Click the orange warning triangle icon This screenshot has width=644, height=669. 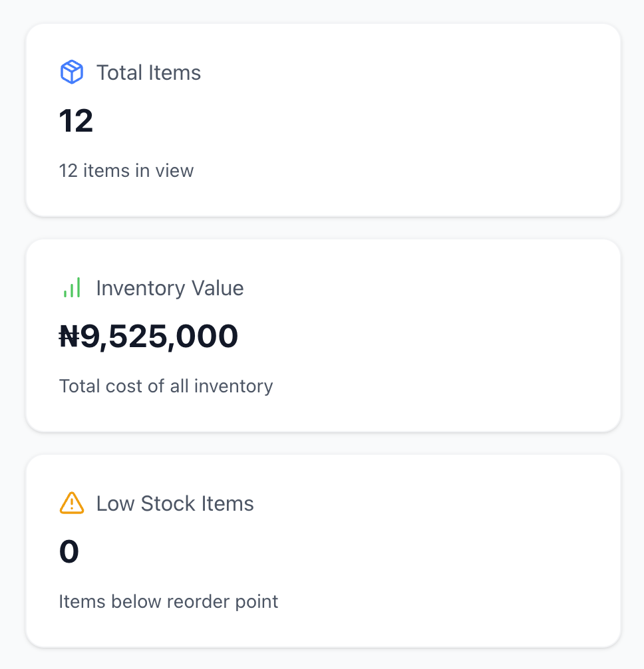point(72,503)
